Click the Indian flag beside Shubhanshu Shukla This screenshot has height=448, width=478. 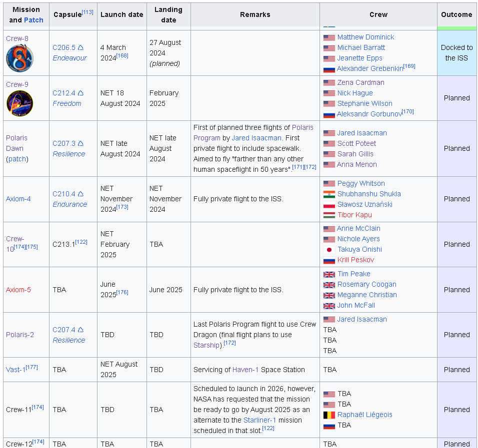click(329, 194)
